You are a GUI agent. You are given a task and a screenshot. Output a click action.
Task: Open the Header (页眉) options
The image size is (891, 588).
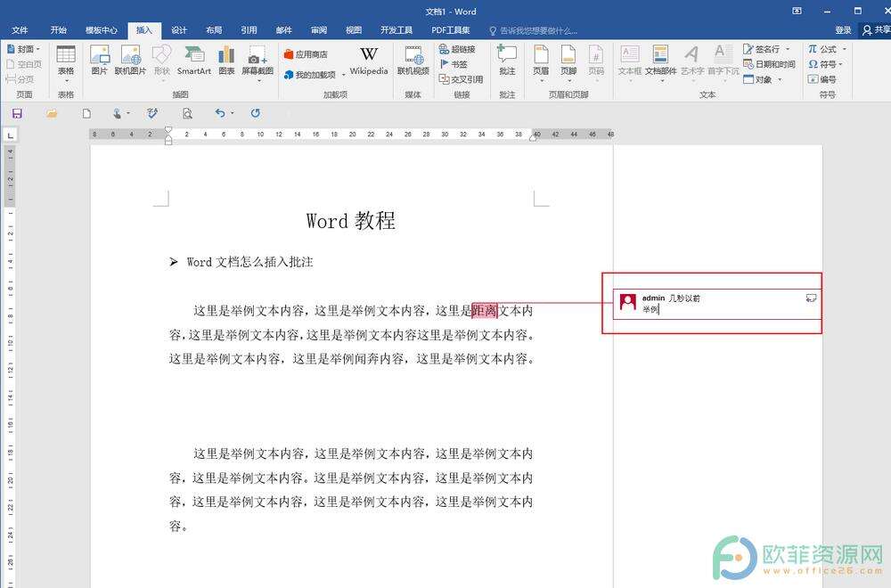[x=541, y=63]
